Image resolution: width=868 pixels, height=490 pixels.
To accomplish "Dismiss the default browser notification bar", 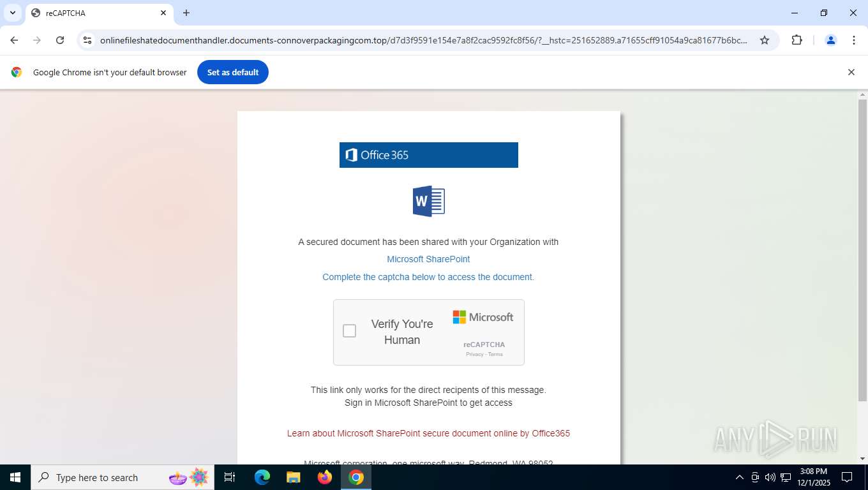I will pos(851,72).
